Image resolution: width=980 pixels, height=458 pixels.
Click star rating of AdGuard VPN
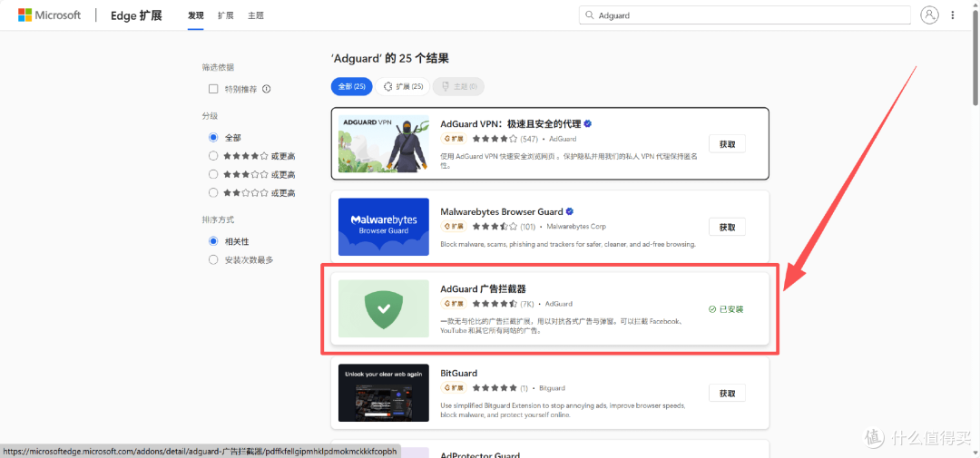pos(495,139)
